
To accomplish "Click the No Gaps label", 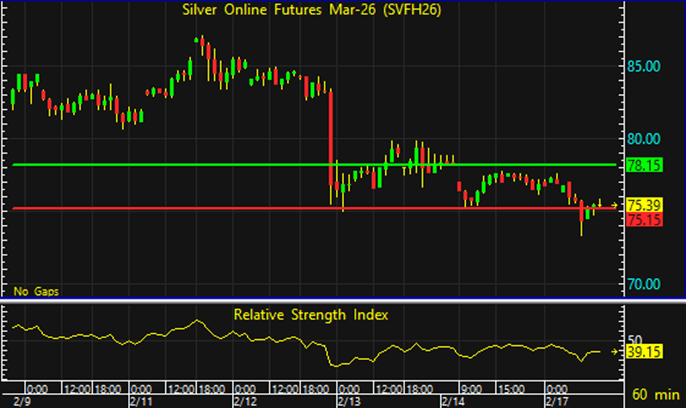I will 35,291.
